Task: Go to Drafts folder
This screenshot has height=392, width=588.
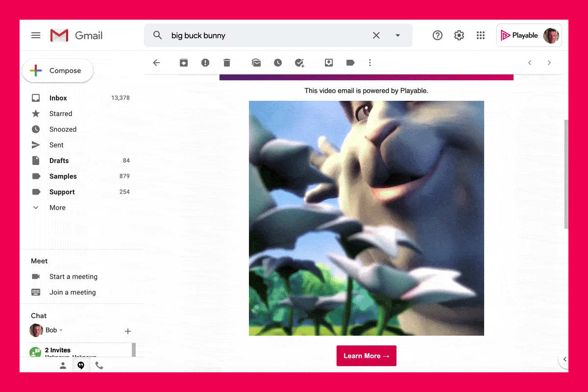Action: pos(59,161)
